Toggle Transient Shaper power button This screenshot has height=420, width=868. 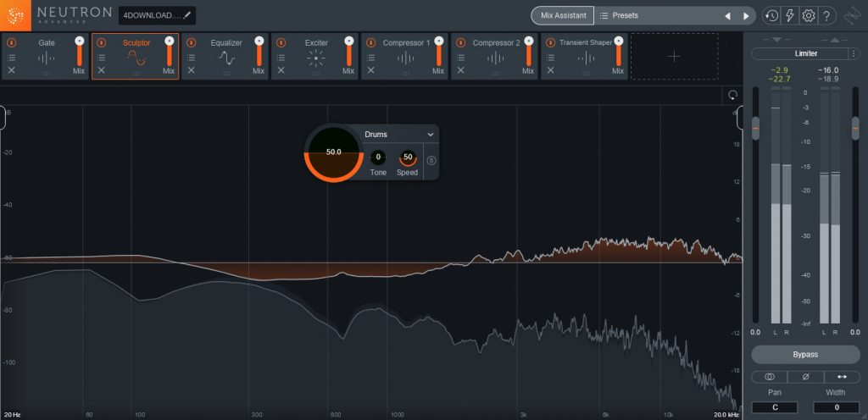[x=550, y=42]
